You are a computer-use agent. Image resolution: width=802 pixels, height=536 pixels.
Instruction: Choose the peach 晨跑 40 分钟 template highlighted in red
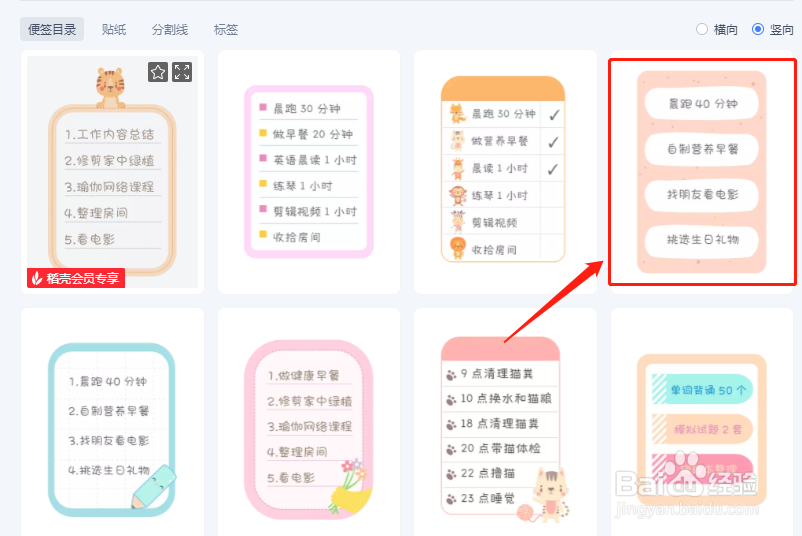[x=702, y=172]
